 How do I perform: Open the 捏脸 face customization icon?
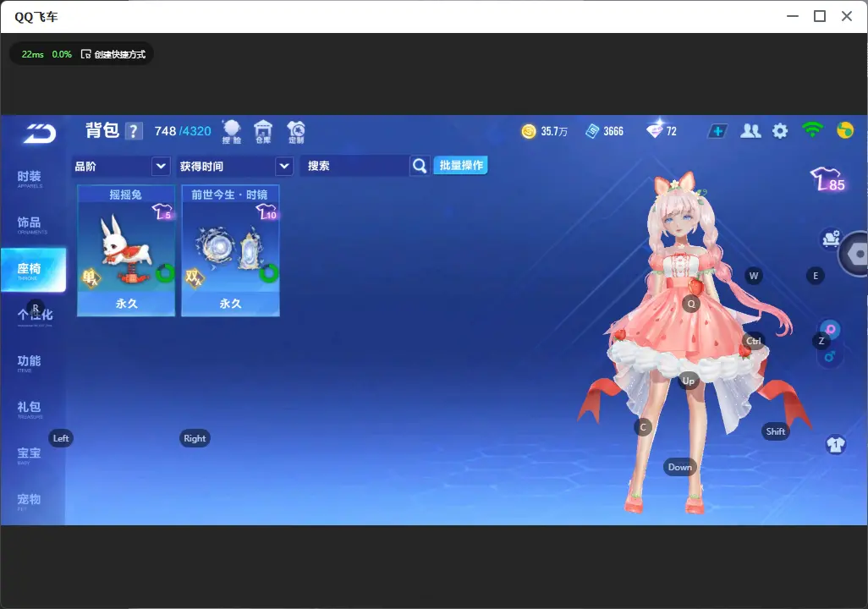(232, 132)
